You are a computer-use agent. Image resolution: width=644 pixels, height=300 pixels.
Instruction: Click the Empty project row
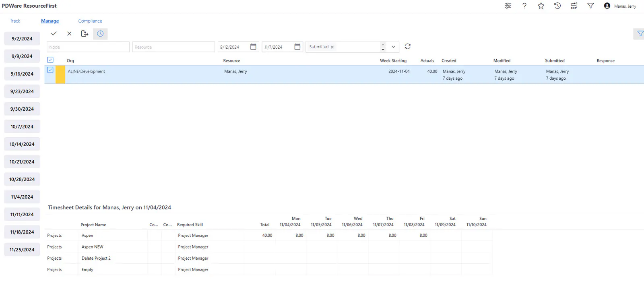(x=268, y=270)
